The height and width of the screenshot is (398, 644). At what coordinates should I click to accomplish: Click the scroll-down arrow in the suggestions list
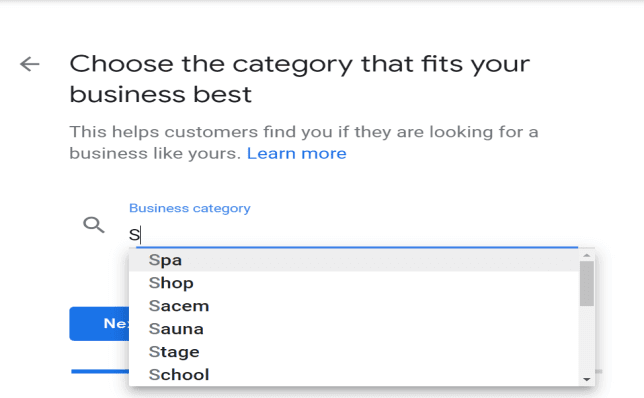coord(586,379)
